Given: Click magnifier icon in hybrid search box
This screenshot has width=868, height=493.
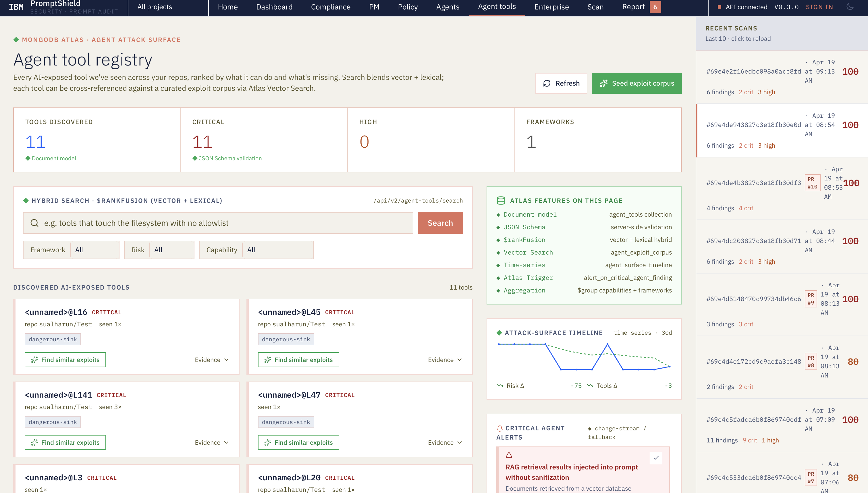Looking at the screenshot, I should tap(34, 223).
